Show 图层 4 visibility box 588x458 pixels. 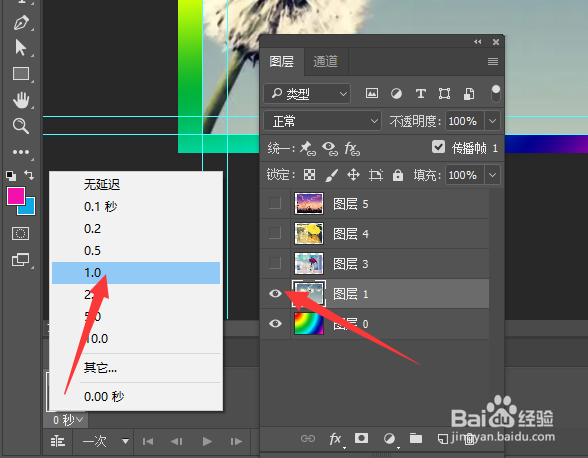[x=275, y=233]
